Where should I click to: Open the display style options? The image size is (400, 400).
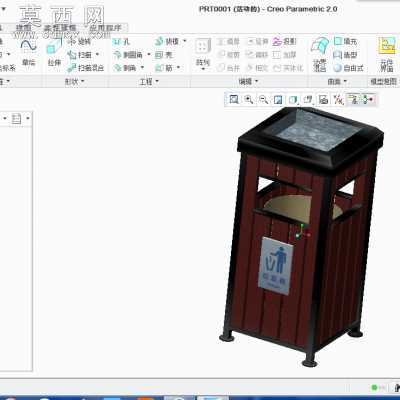point(293,99)
